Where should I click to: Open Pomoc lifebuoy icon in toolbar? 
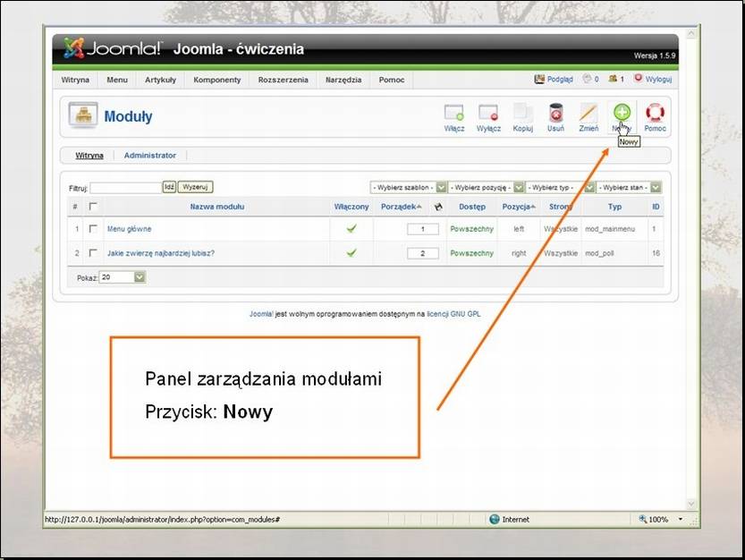(x=655, y=113)
